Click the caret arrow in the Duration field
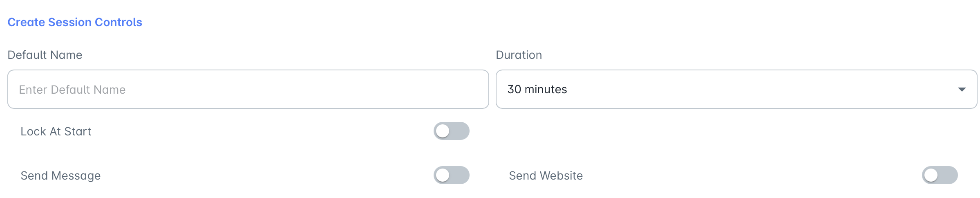The image size is (980, 198). click(962, 89)
